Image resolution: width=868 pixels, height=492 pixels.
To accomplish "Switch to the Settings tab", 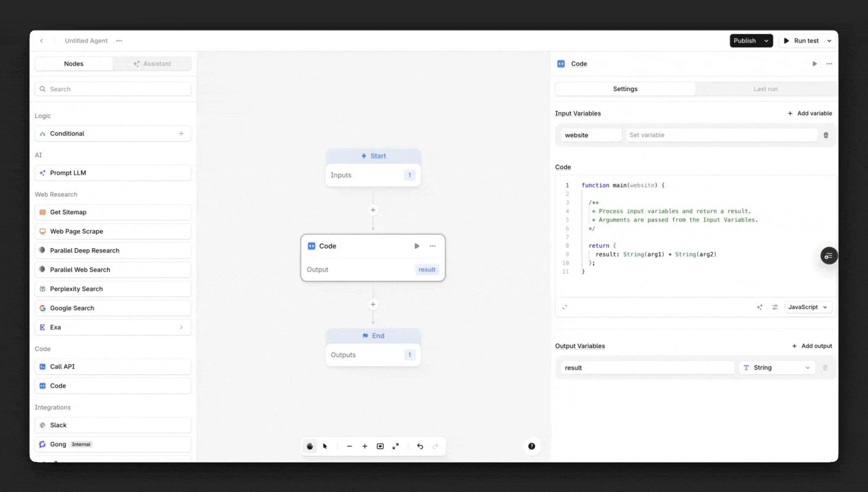I will 625,89.
